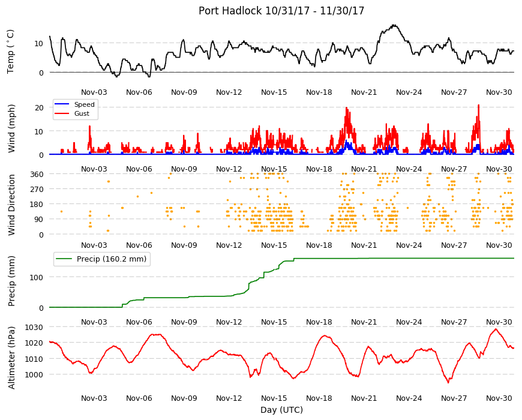Select the blue Speed legend line
This screenshot has width=522, height=420.
(61, 104)
